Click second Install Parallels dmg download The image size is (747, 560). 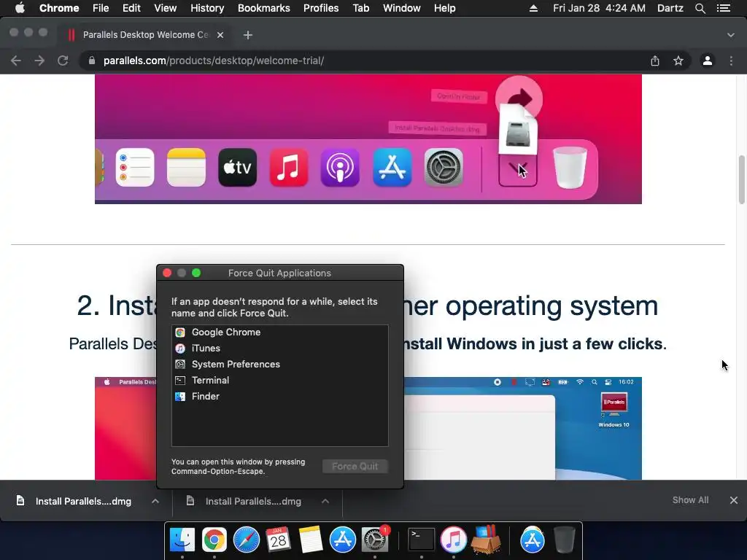252,501
